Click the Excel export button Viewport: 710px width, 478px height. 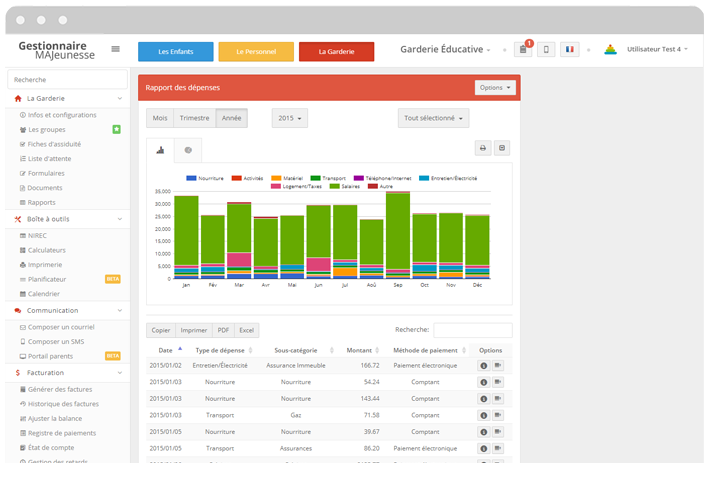pyautogui.click(x=246, y=330)
